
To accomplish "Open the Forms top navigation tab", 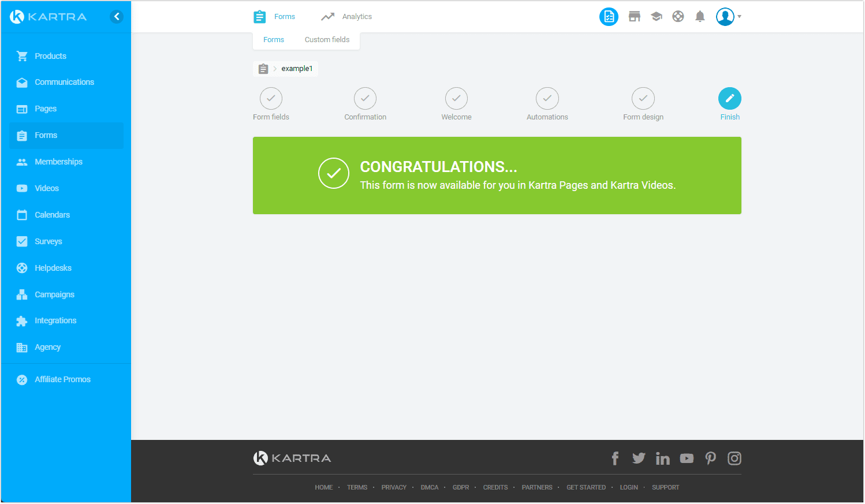I will (274, 17).
